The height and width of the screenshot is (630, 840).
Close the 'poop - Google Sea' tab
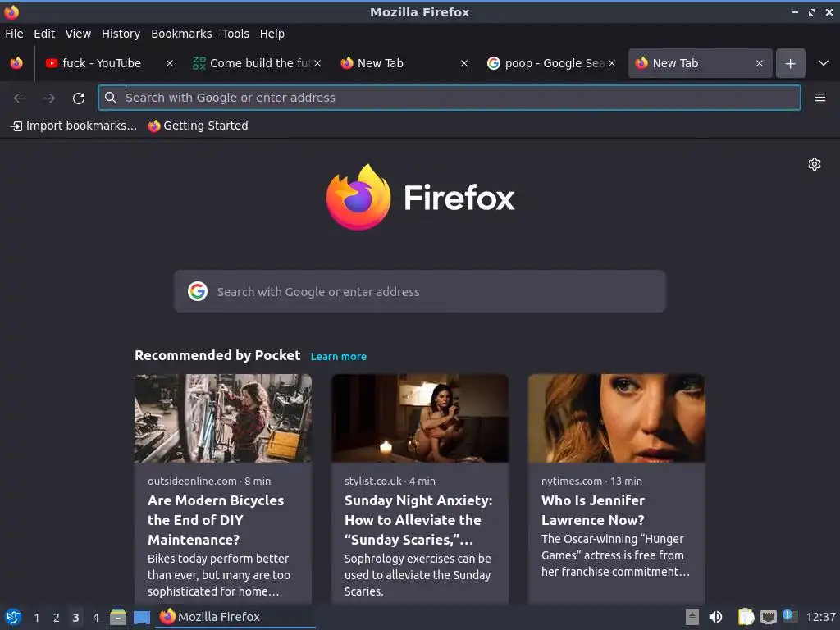pyautogui.click(x=612, y=63)
